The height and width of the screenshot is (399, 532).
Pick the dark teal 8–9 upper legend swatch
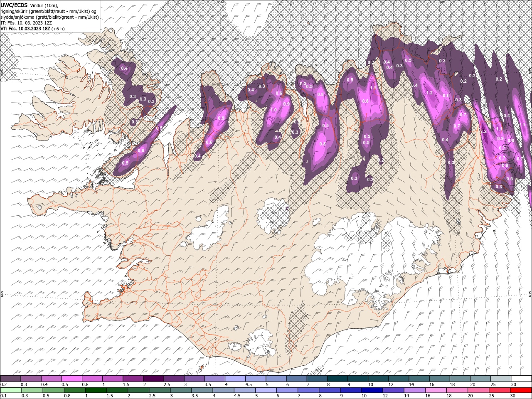(x=337, y=379)
